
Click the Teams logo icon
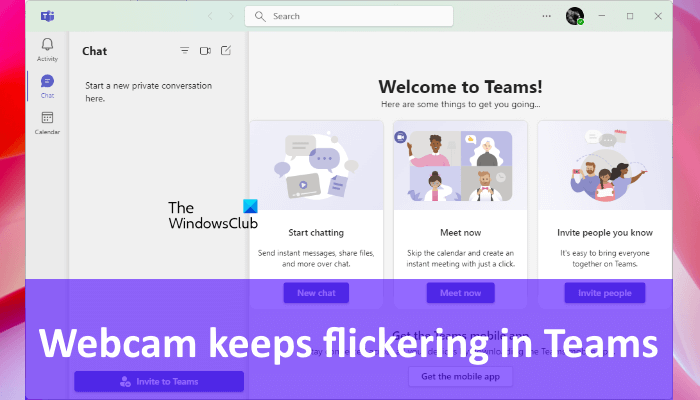click(47, 16)
